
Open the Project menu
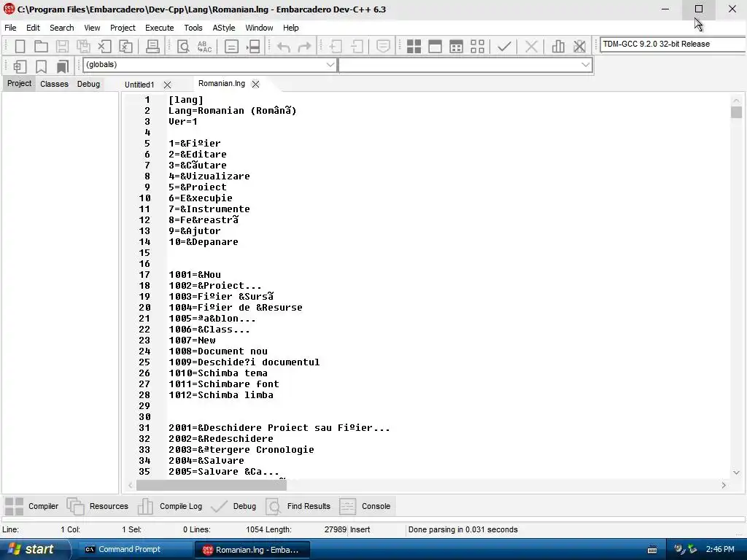coord(123,28)
